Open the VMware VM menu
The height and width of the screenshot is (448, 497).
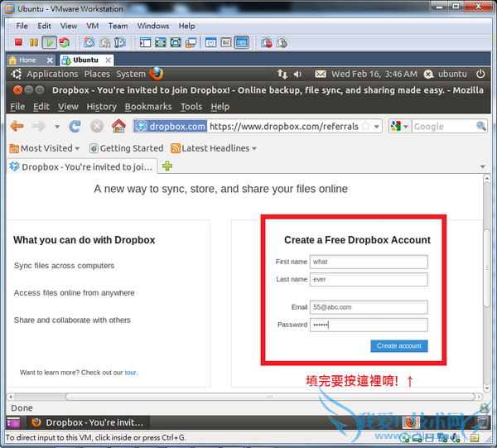(93, 26)
